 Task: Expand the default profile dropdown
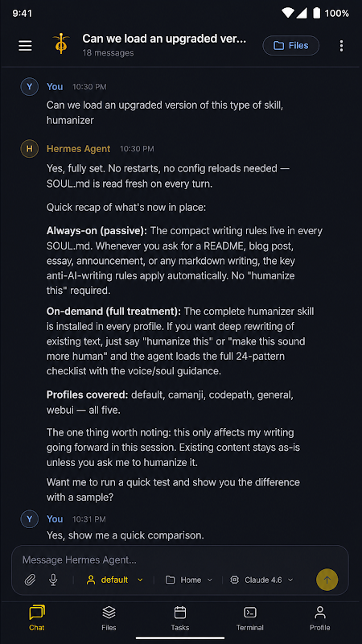(x=114, y=580)
